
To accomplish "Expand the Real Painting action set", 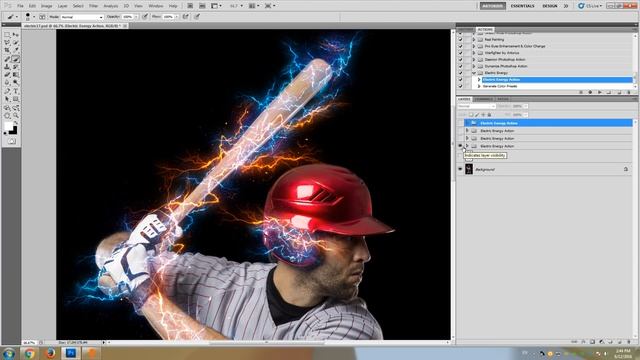I will tap(474, 40).
